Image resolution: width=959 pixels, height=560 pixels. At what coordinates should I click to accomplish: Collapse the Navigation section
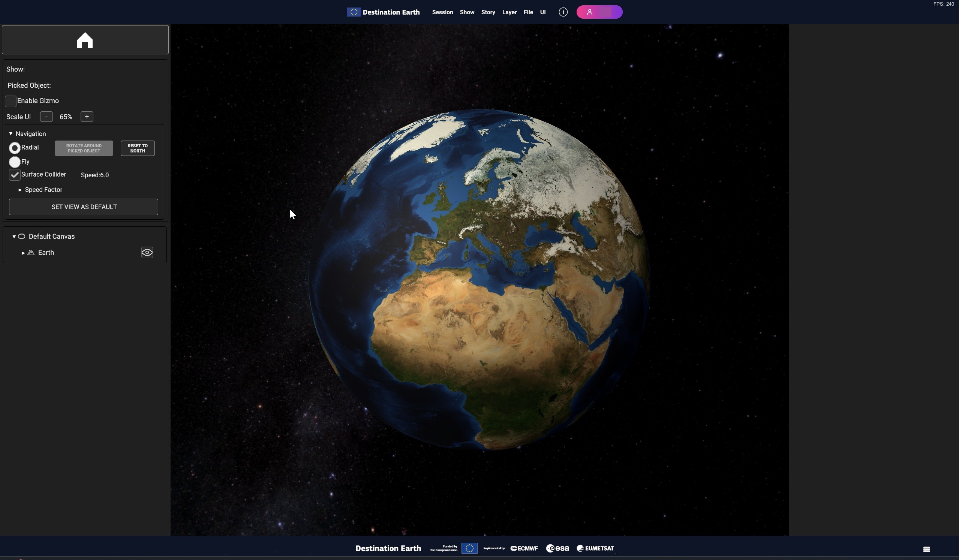pos(10,134)
